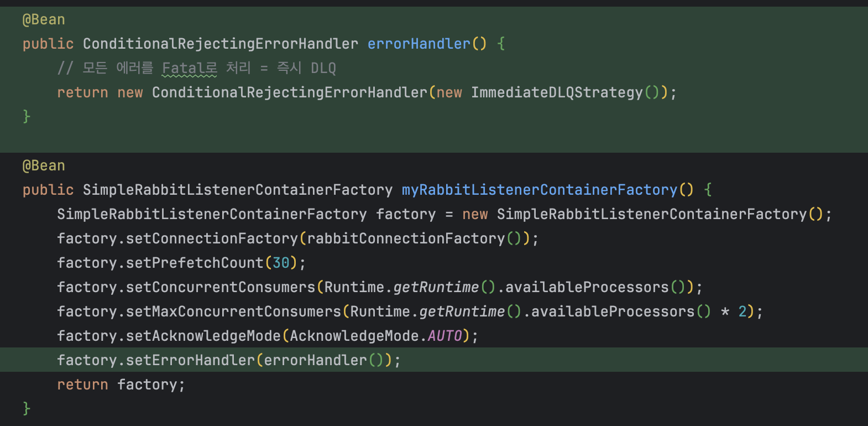Viewport: 868px width, 426px height.
Task: Click ImmediateDLQStrategy class in return statement
Action: [557, 92]
